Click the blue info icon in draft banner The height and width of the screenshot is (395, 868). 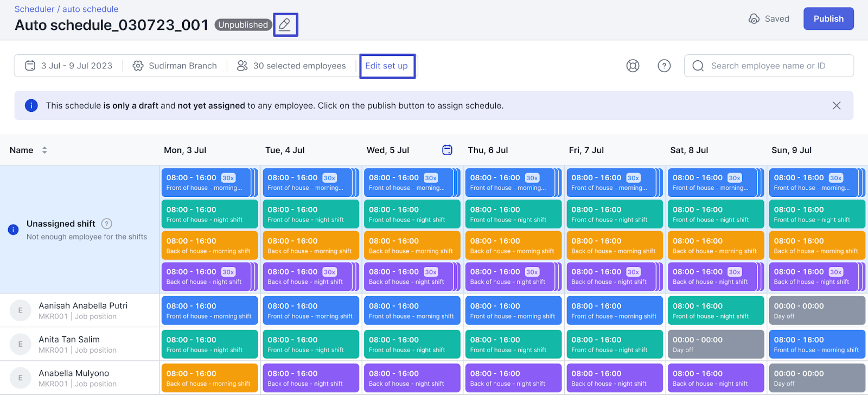click(31, 105)
